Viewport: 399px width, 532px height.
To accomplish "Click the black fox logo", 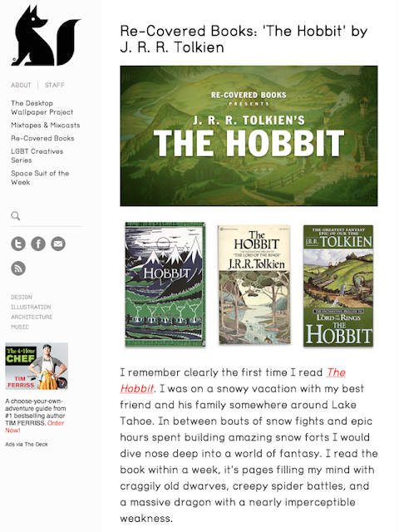I will pyautogui.click(x=47, y=35).
